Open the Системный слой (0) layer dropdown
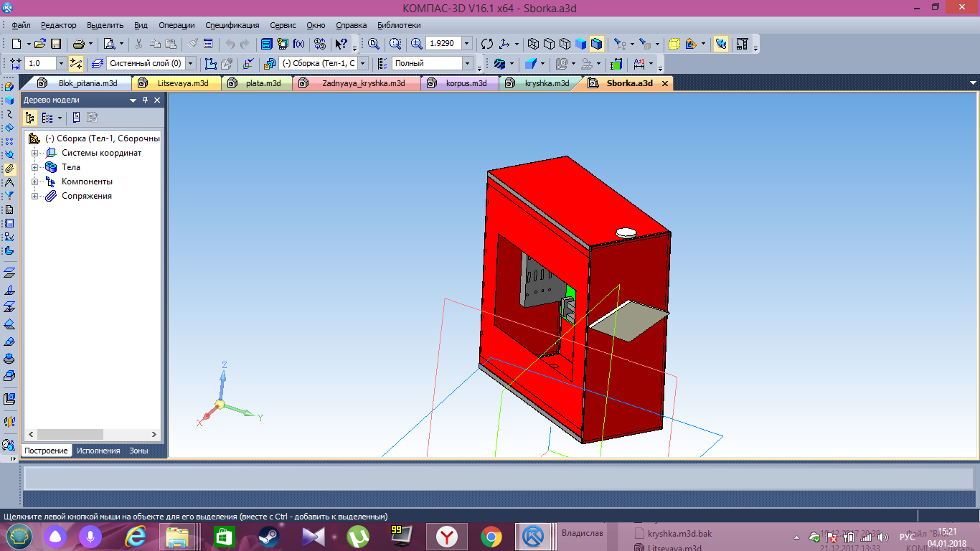Image resolution: width=980 pixels, height=551 pixels. pyautogui.click(x=190, y=63)
